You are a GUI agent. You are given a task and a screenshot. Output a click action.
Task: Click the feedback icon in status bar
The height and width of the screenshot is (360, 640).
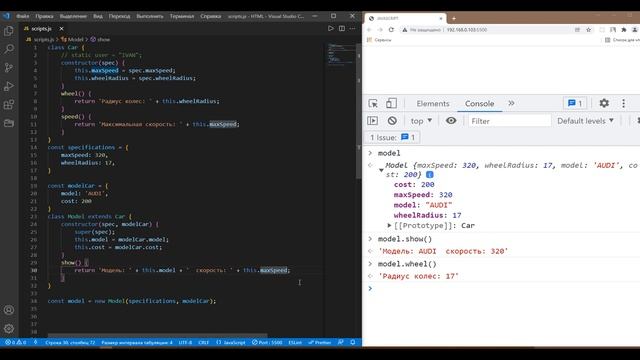(x=340, y=342)
